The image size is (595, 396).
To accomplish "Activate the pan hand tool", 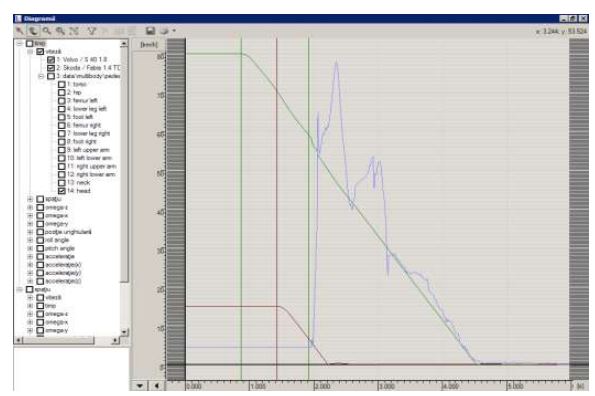I will coord(33,31).
